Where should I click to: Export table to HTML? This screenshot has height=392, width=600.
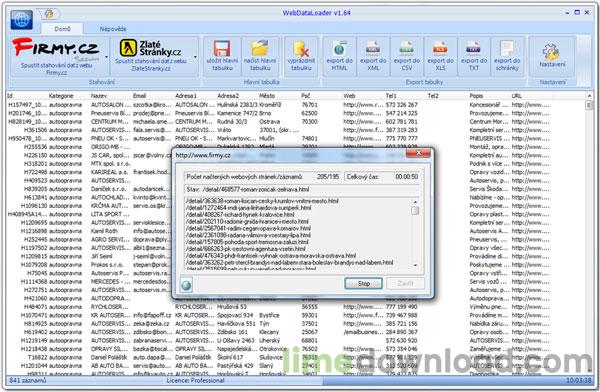pyautogui.click(x=339, y=56)
